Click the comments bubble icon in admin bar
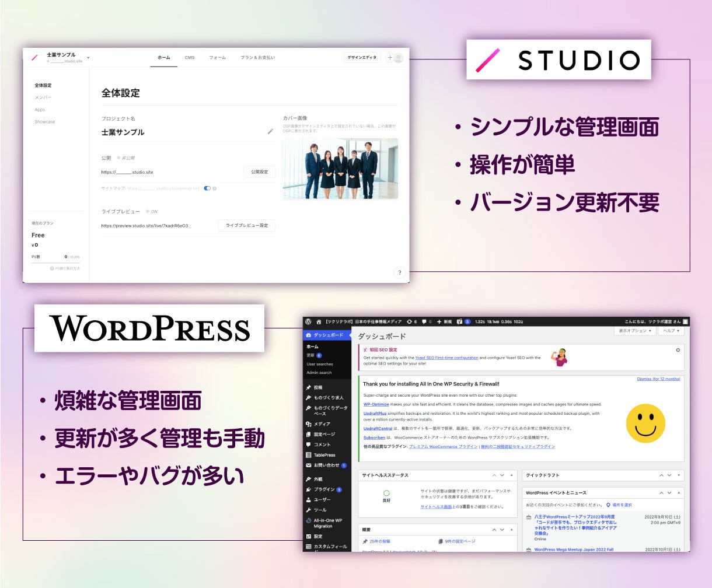Screen dimensions: 712x588 click(x=424, y=321)
